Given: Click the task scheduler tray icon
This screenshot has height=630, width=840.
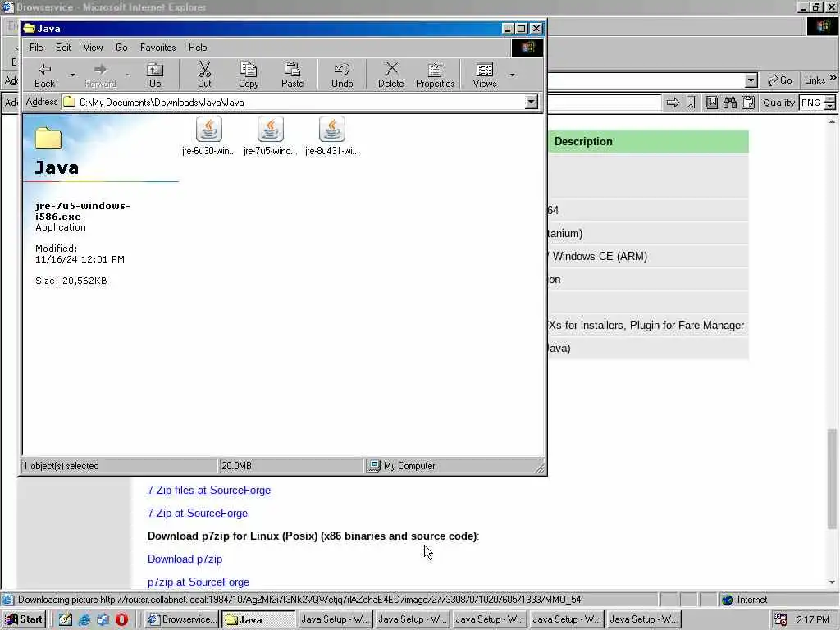Looking at the screenshot, I should [x=781, y=619].
